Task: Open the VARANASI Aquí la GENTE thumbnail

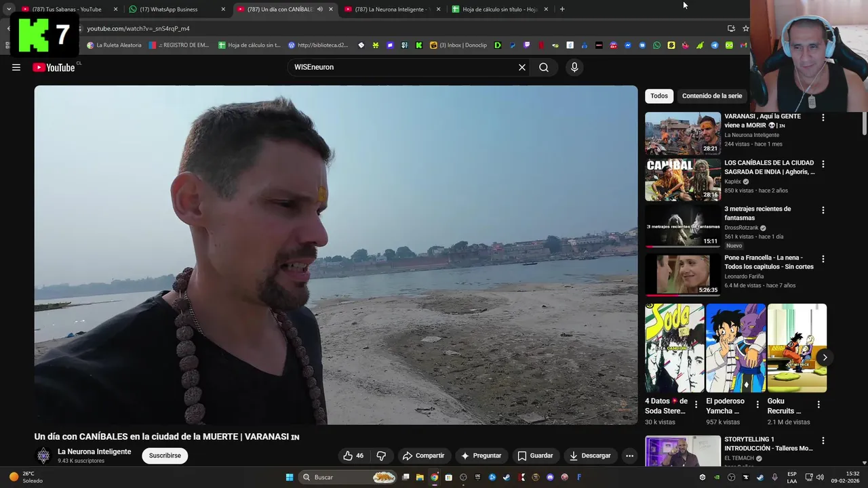Action: point(683,134)
